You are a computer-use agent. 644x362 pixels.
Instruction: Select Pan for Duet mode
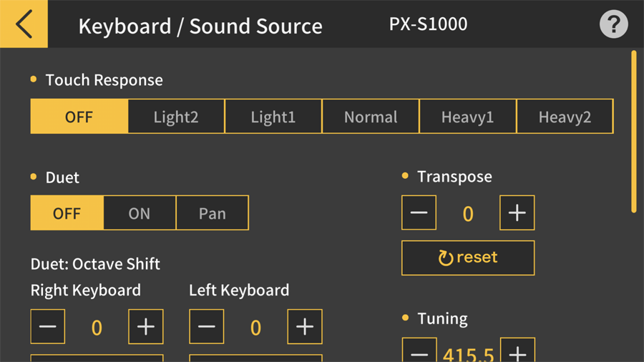click(x=213, y=213)
